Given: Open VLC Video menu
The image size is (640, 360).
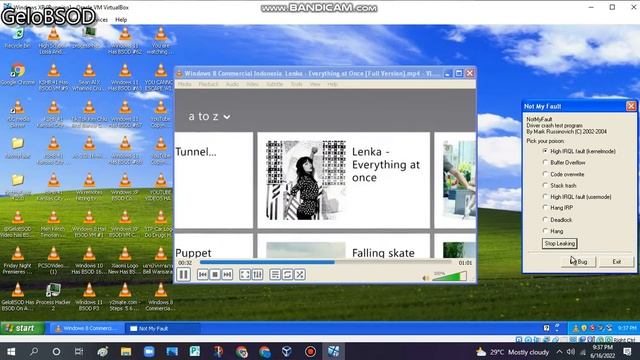Looking at the screenshot, I should coord(252,84).
